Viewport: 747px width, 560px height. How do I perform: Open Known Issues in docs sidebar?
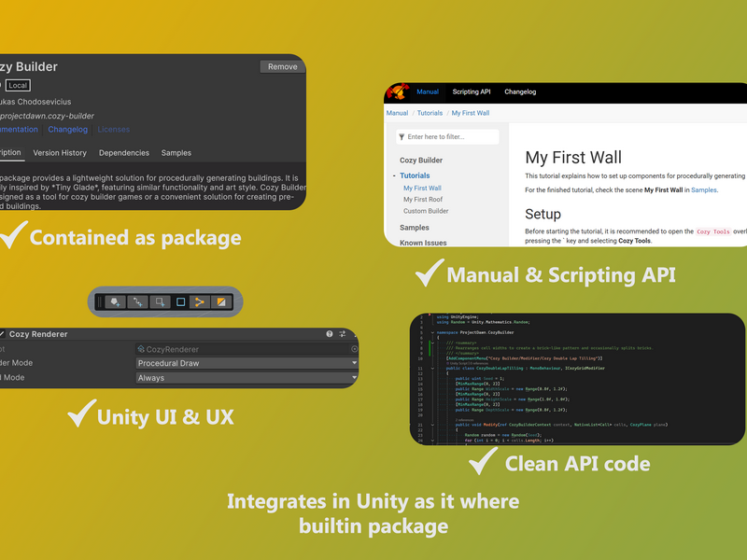(423, 243)
